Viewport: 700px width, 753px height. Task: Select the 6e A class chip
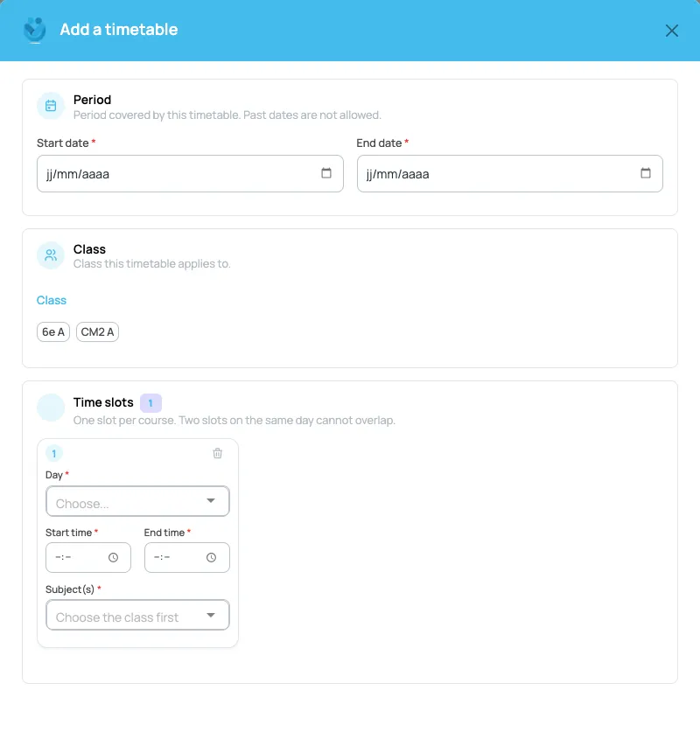click(x=53, y=331)
